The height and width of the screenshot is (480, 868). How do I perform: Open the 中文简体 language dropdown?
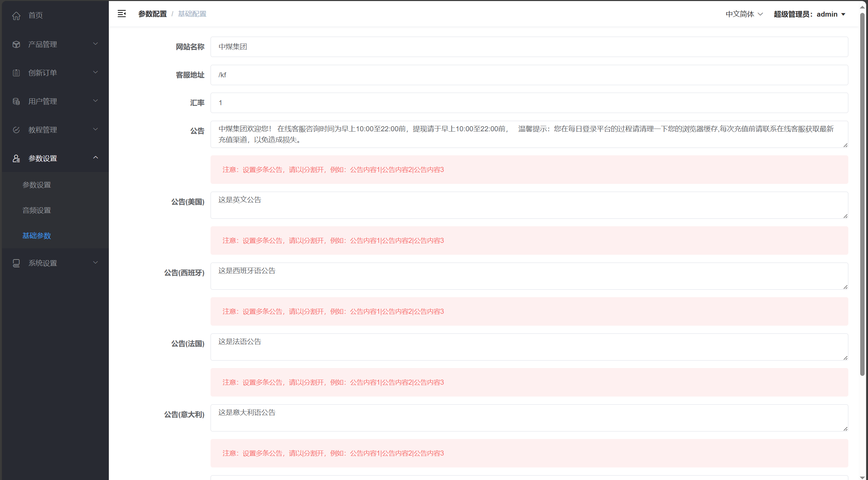744,14
